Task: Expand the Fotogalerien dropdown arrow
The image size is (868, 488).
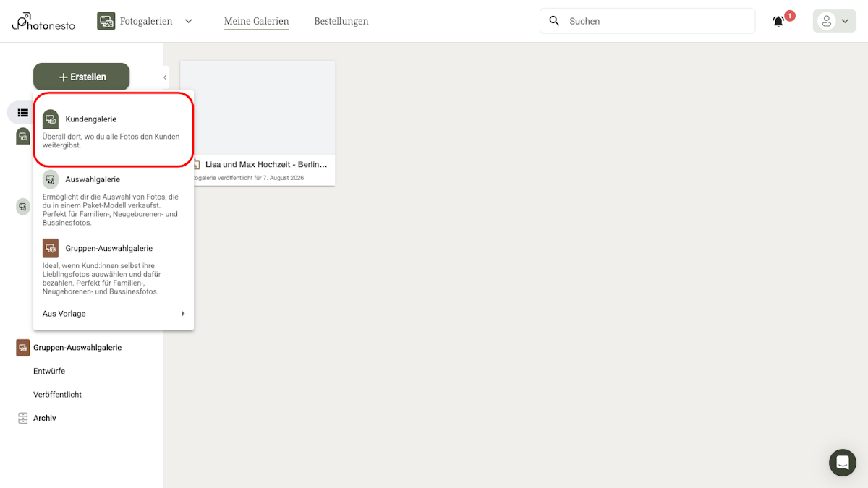Action: coord(188,21)
